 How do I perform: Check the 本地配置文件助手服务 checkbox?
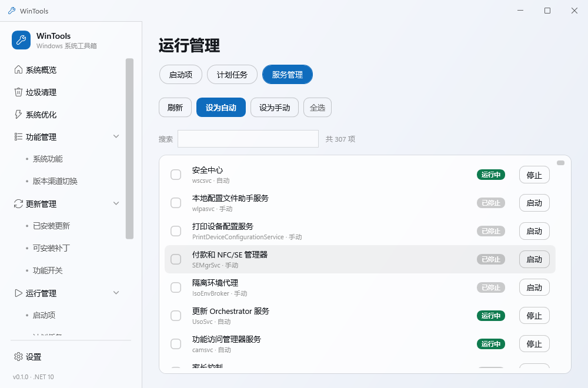click(176, 203)
